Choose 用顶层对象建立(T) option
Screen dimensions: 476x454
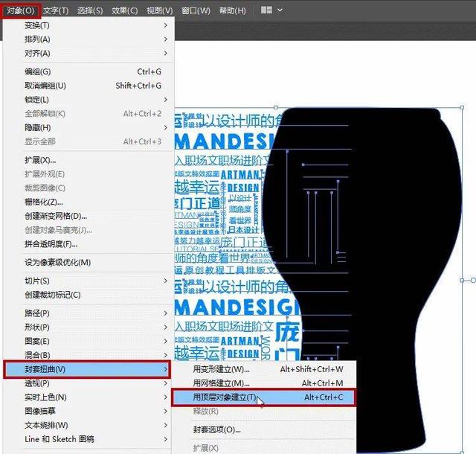(x=263, y=397)
